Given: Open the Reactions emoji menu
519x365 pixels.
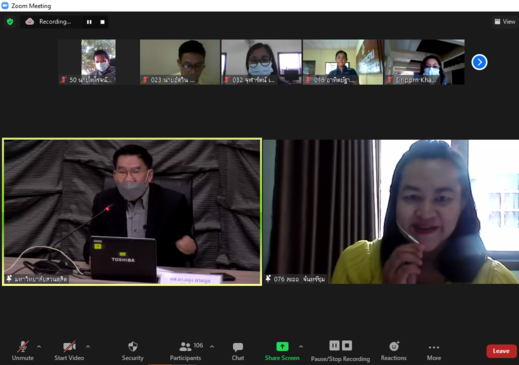Looking at the screenshot, I should [x=394, y=351].
